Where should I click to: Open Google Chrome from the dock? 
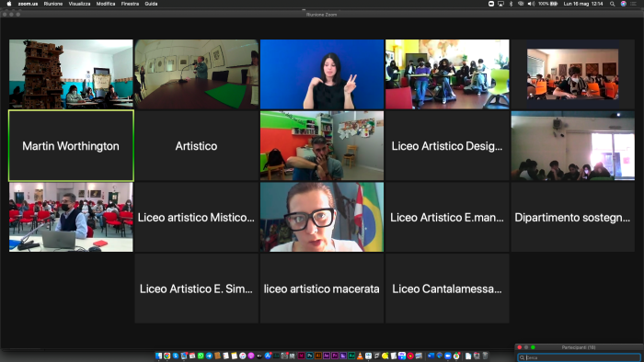click(167, 356)
